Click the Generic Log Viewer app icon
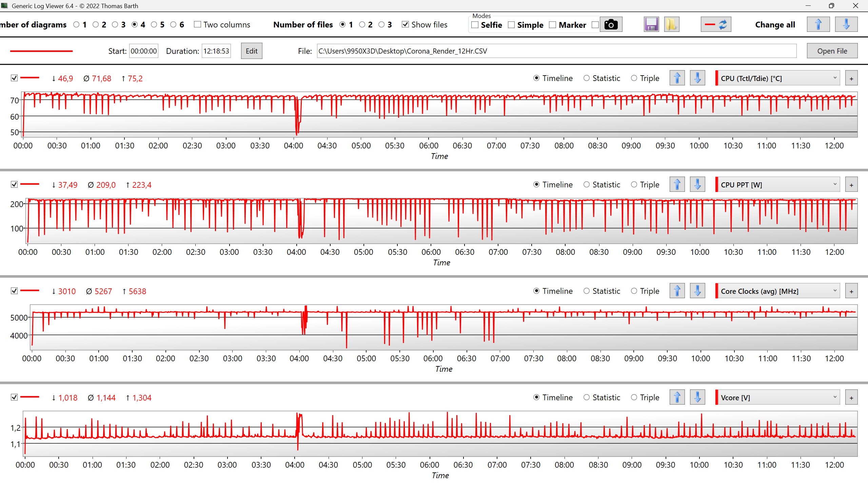Screen dimensions: 868x488 4,5
